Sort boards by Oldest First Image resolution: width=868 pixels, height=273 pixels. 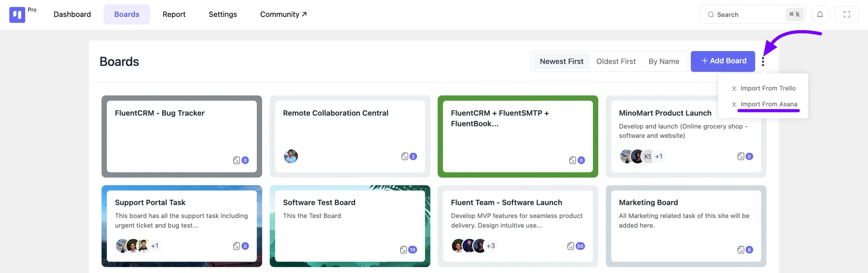616,61
